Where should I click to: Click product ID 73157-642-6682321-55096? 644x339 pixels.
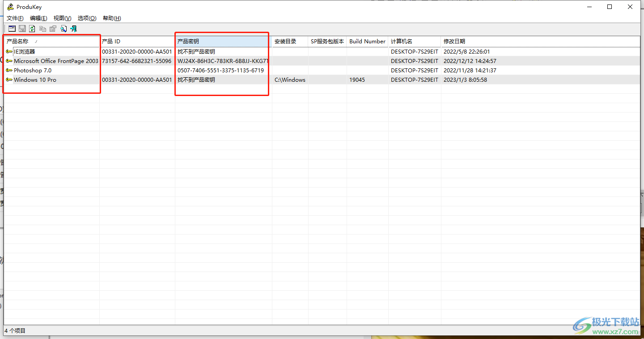137,61
